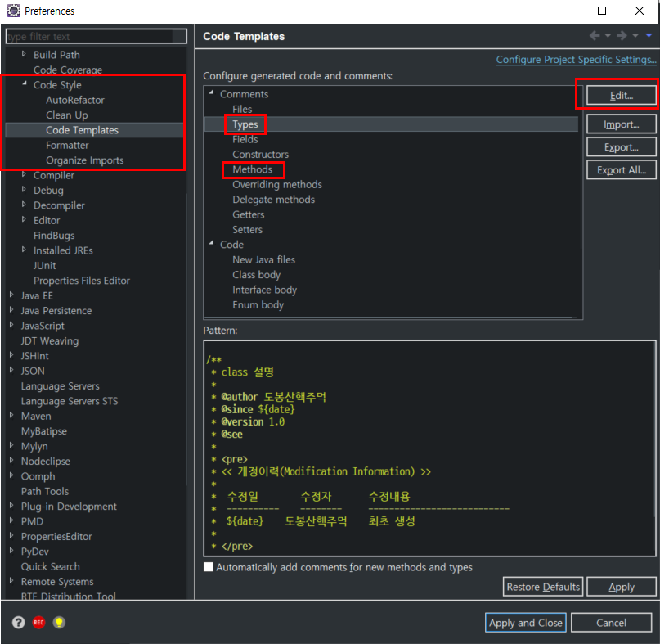This screenshot has width=660, height=644.
Task: Collapse the Code Style tree node
Action: click(25, 84)
